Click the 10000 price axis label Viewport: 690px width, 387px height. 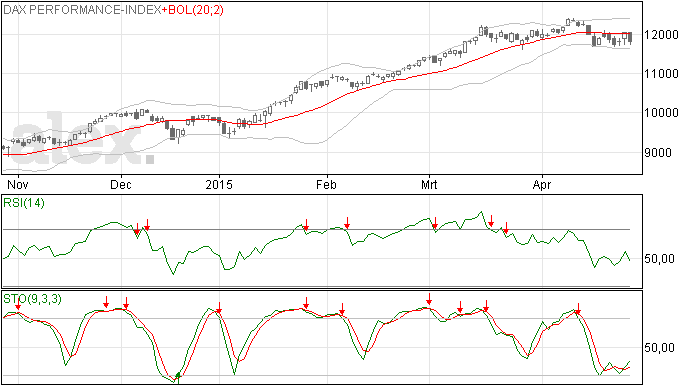(x=661, y=113)
